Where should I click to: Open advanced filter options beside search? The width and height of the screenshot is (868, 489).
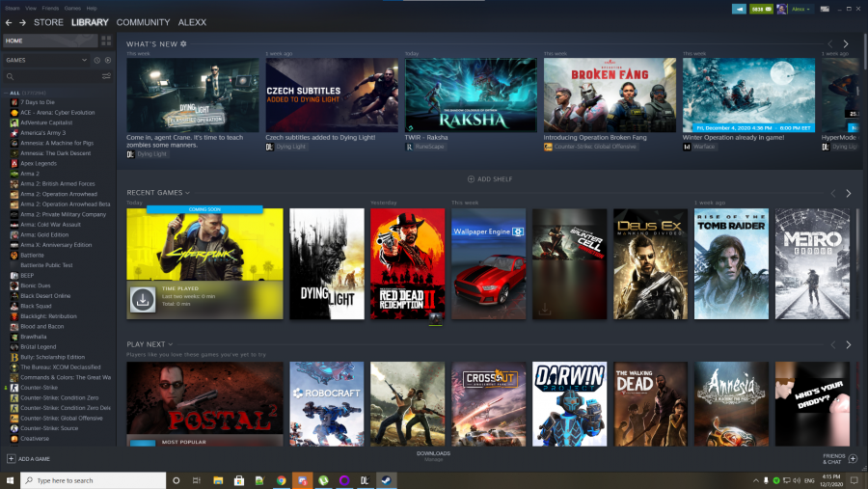pos(106,76)
